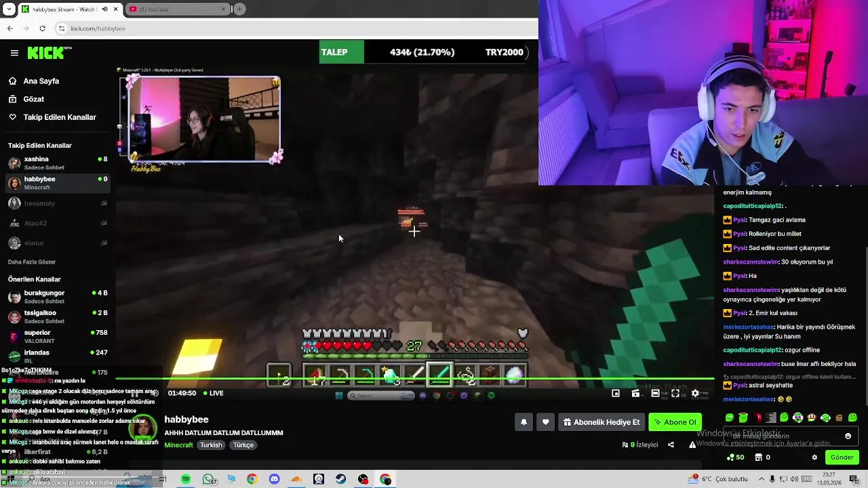
Task: Open the Minecraft category link
Action: pyautogui.click(x=178, y=445)
